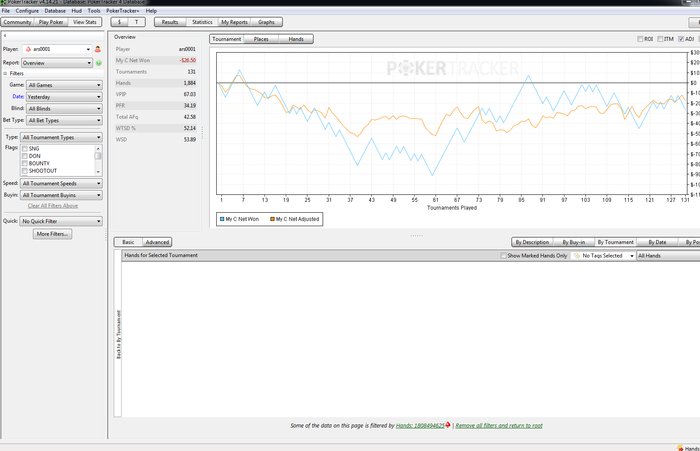Open the My Reports tab
This screenshot has width=700, height=451.
coord(234,22)
